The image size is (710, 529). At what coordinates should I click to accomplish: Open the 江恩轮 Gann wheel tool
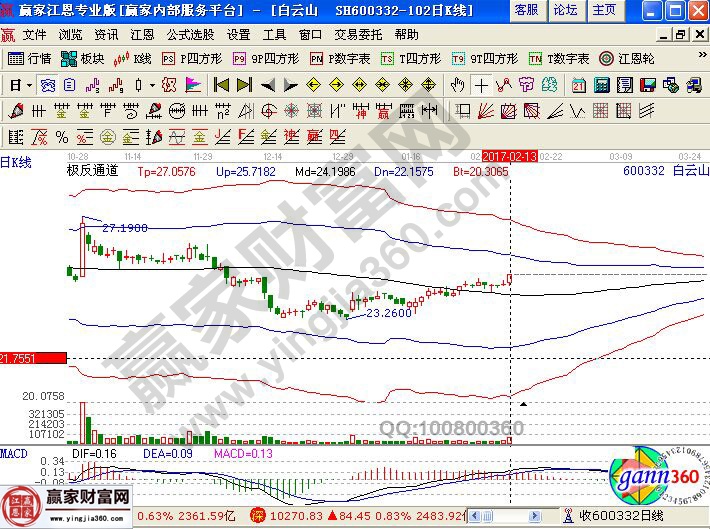coord(625,58)
